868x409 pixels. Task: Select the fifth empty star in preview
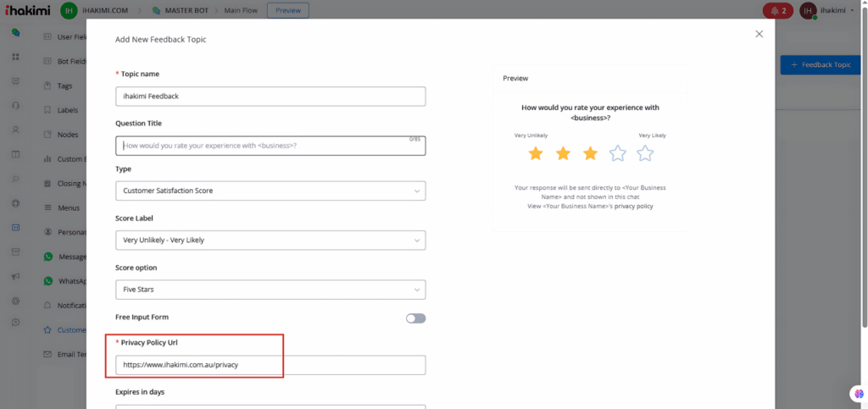pyautogui.click(x=645, y=153)
